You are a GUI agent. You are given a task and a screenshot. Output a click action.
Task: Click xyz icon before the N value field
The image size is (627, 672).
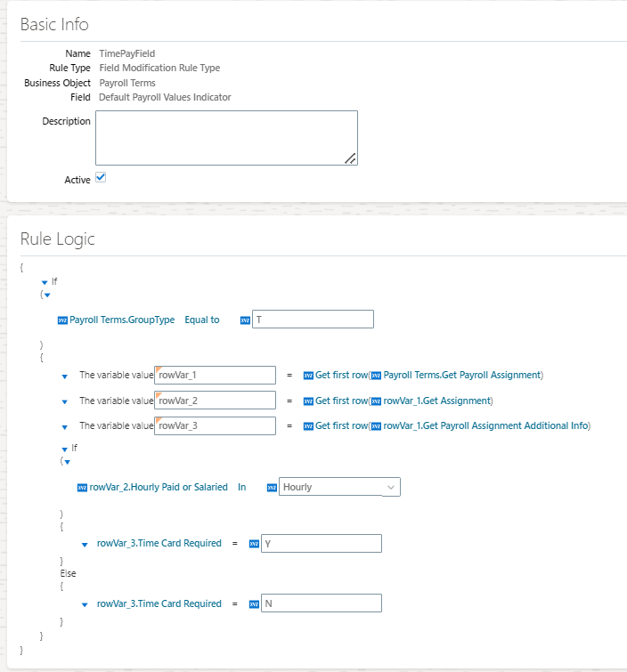pyautogui.click(x=255, y=604)
